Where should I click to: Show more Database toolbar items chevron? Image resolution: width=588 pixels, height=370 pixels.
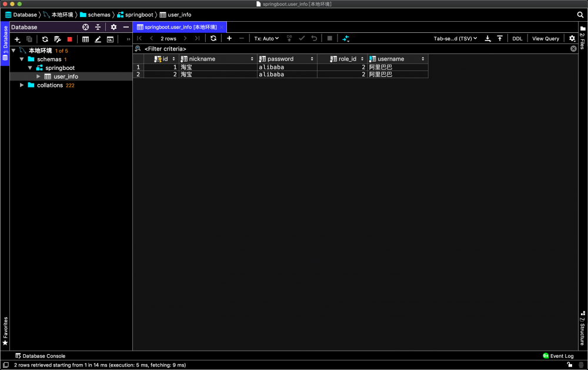coord(128,39)
